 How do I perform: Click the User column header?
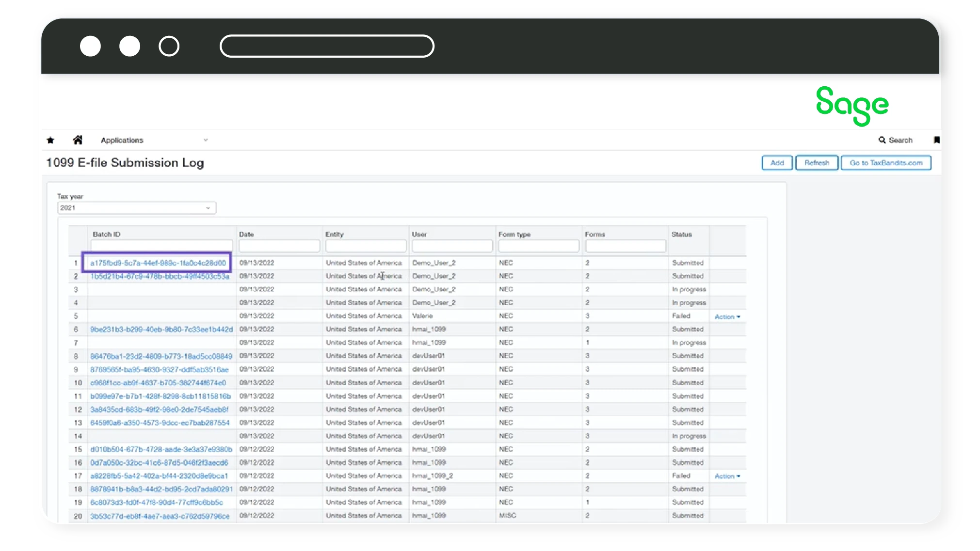pos(419,234)
